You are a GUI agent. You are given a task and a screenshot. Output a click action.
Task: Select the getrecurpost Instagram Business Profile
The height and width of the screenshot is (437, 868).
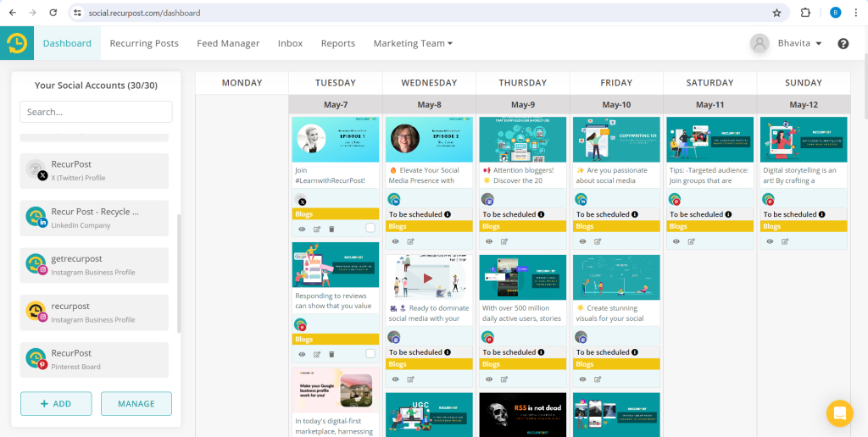click(x=94, y=265)
